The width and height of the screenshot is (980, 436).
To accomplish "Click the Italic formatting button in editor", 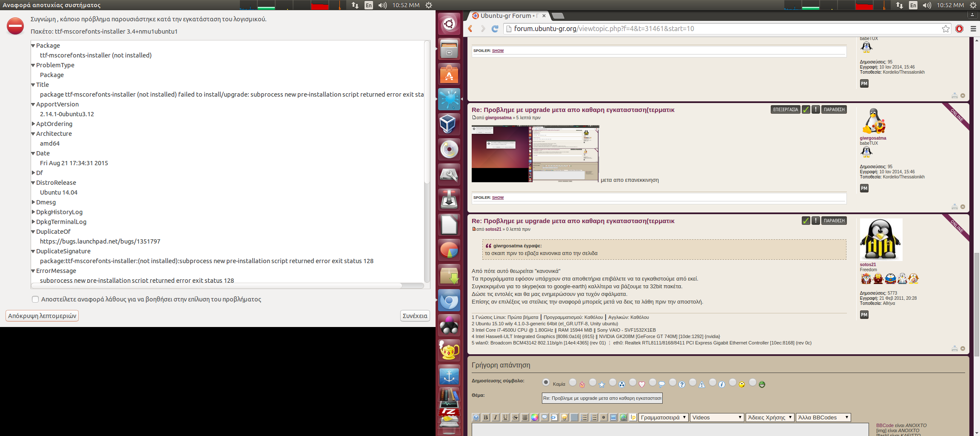I will (x=496, y=417).
